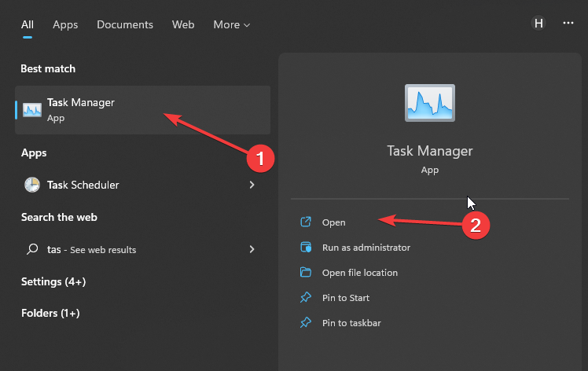588x371 pixels.
Task: Click Open in the preview pane
Action: (334, 222)
